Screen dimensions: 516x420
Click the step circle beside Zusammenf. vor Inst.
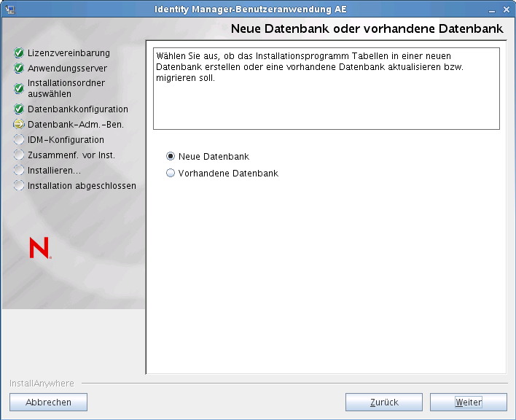click(x=19, y=155)
